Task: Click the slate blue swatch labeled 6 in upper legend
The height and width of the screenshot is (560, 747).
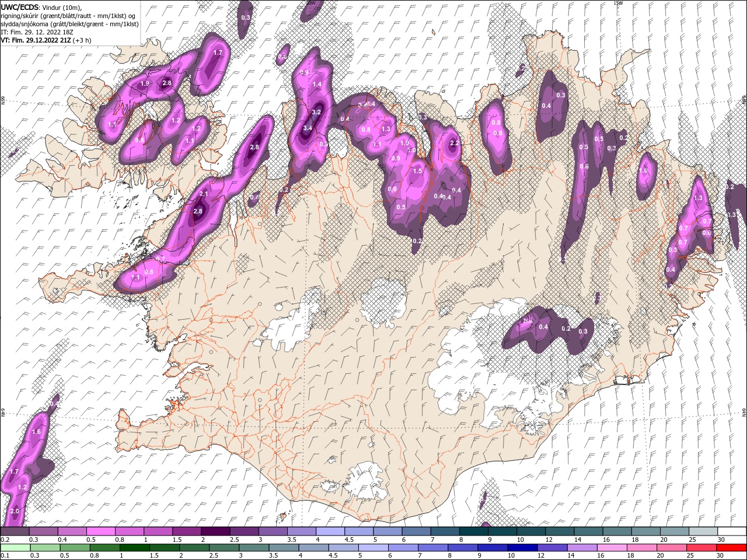Action: 416,531
